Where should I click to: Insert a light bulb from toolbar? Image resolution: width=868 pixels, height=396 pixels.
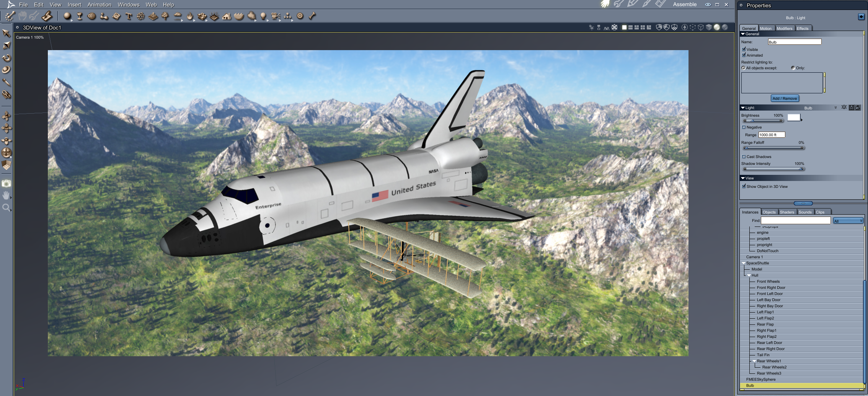263,16
